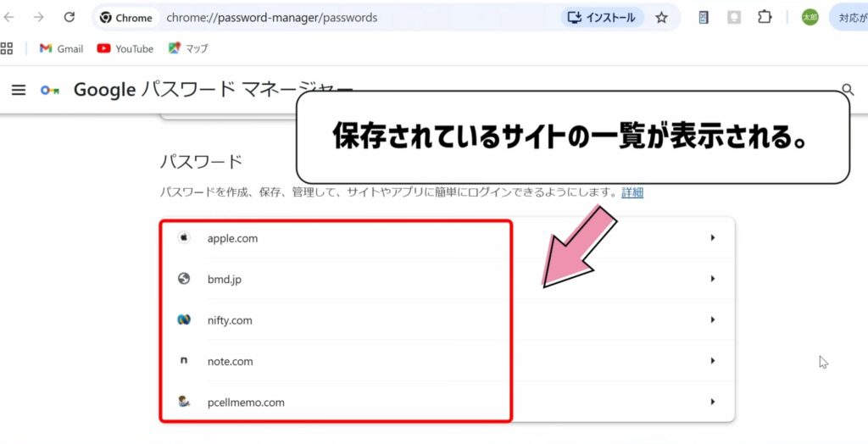Screen dimensions: 868x444
Task: Open the apple.com password entry
Action: point(448,238)
